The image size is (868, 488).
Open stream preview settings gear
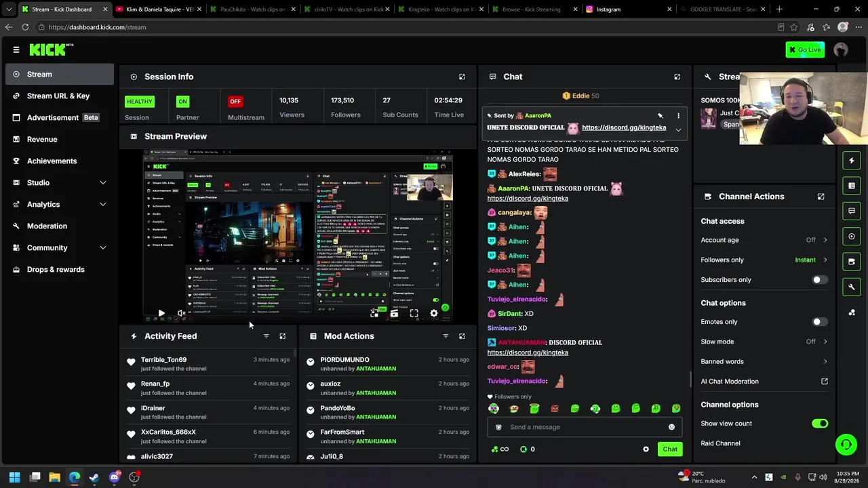[434, 313]
